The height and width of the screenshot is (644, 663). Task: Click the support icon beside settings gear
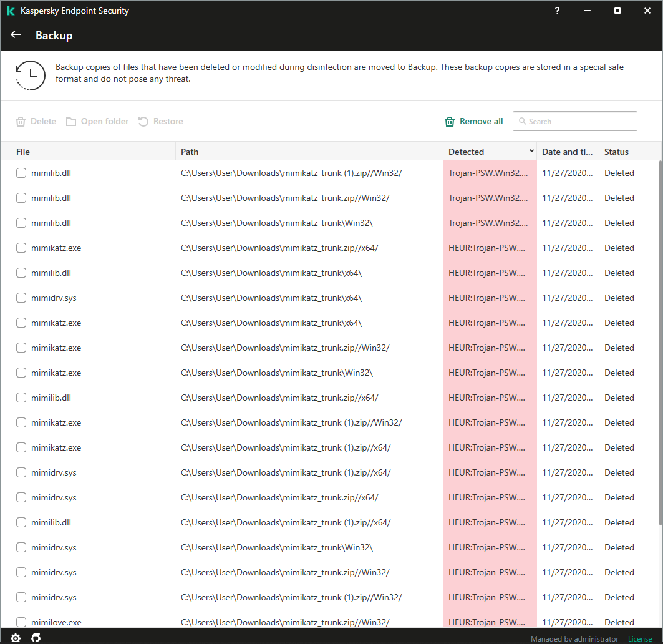click(x=36, y=637)
